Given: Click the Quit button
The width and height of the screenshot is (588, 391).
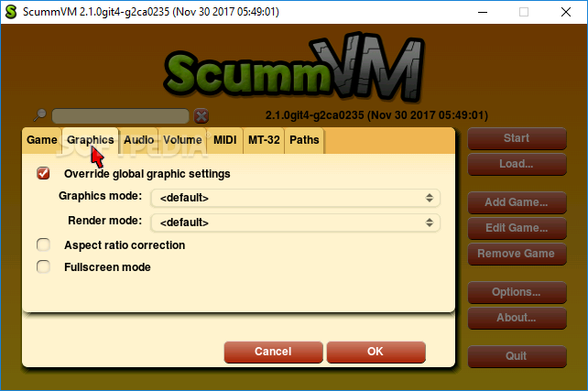Looking at the screenshot, I should [x=517, y=356].
